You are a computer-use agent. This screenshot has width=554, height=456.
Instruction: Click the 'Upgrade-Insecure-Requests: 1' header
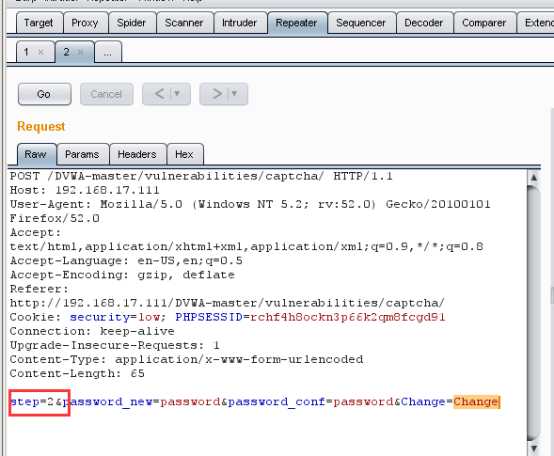(115, 345)
